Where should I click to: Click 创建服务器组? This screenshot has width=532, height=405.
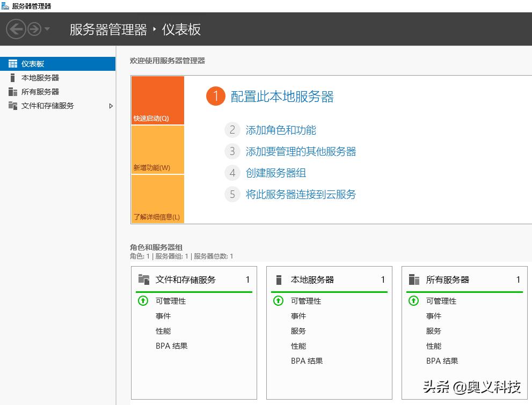(275, 173)
